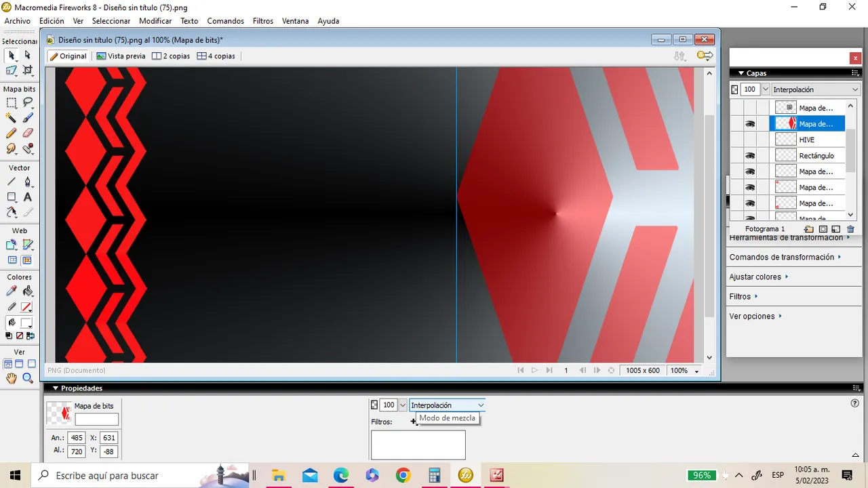Click Filtros section in right panel
Viewport: 868px width, 488px height.
[743, 297]
